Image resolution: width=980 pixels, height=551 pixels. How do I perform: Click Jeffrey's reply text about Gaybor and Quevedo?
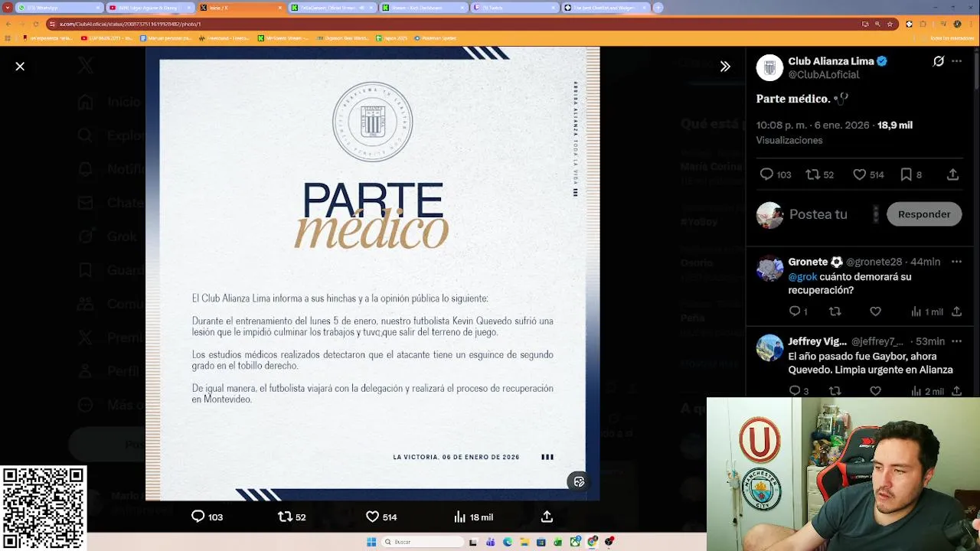click(x=871, y=363)
